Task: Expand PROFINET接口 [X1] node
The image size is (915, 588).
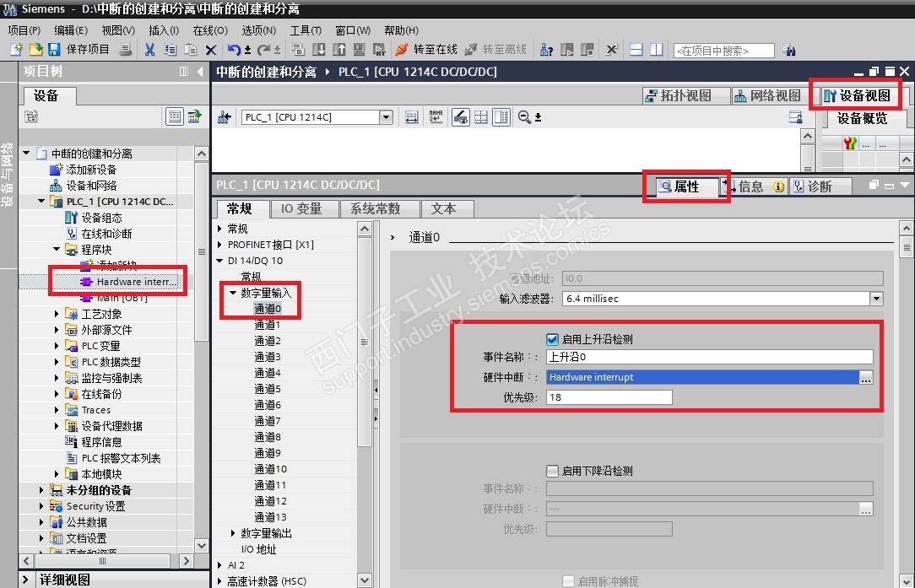Action: pyautogui.click(x=219, y=245)
